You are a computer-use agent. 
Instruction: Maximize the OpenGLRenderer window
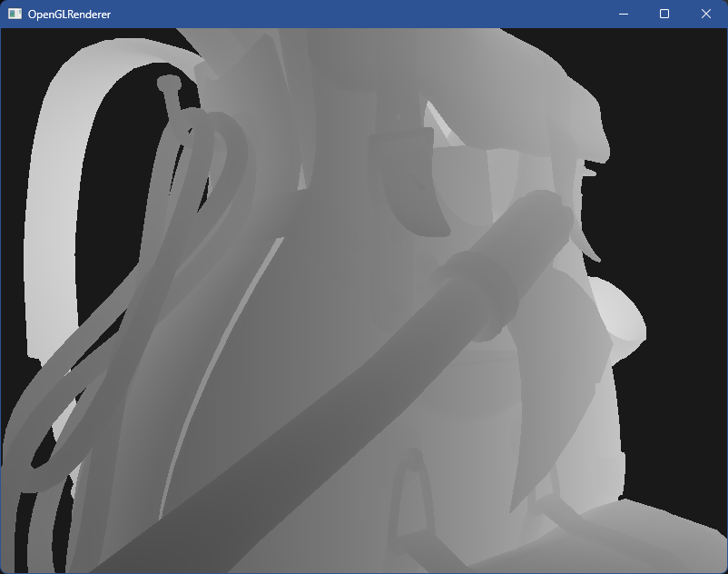(x=664, y=14)
